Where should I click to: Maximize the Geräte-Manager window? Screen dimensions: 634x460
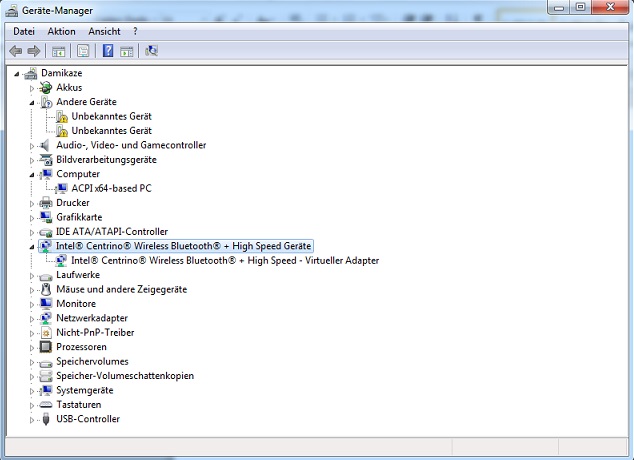point(581,7)
